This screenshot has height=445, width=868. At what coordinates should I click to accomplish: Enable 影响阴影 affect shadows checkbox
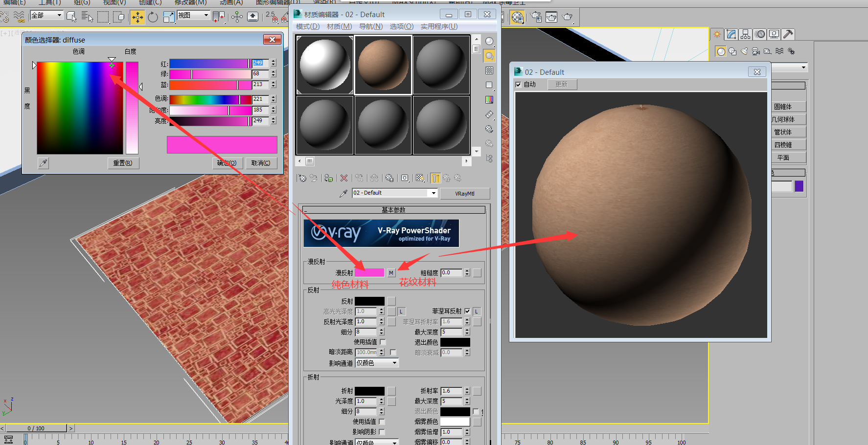pos(382,432)
